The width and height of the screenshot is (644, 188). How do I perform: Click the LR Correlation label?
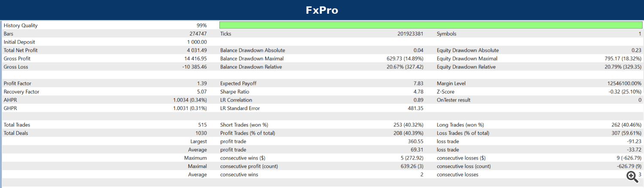(237, 100)
